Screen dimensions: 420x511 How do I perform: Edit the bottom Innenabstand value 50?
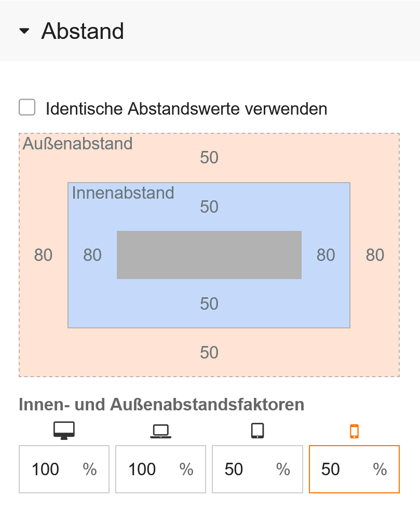click(x=209, y=303)
